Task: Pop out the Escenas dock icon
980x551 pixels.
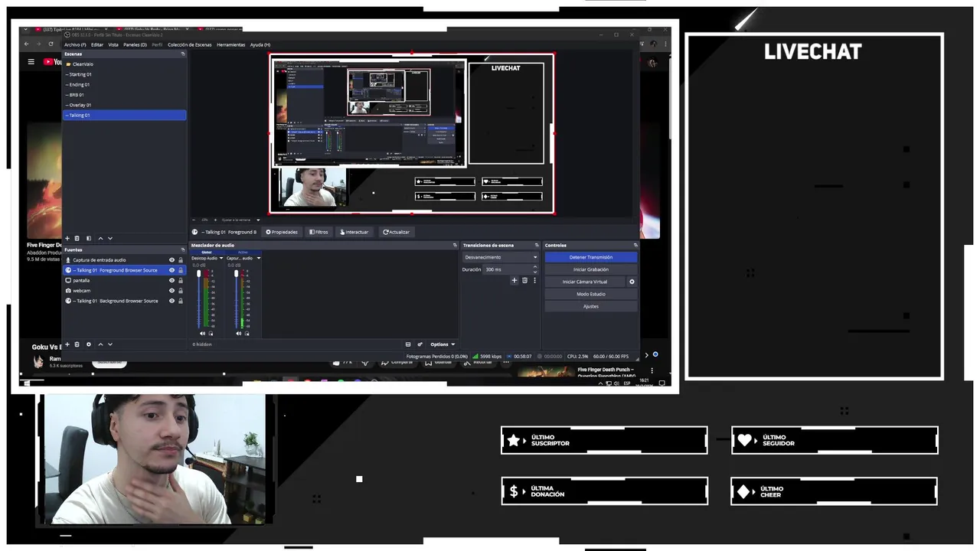Action: coord(182,54)
